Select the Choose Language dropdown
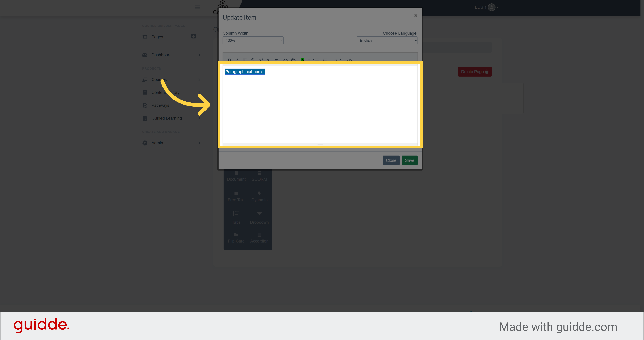The height and width of the screenshot is (340, 644). [387, 40]
